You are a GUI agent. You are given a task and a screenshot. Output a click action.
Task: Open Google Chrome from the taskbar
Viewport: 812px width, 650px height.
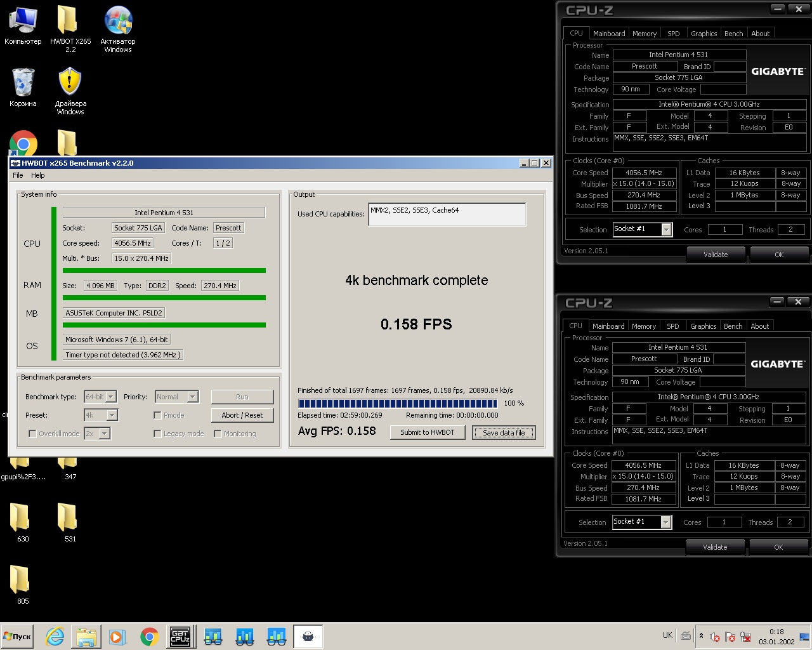tap(150, 637)
